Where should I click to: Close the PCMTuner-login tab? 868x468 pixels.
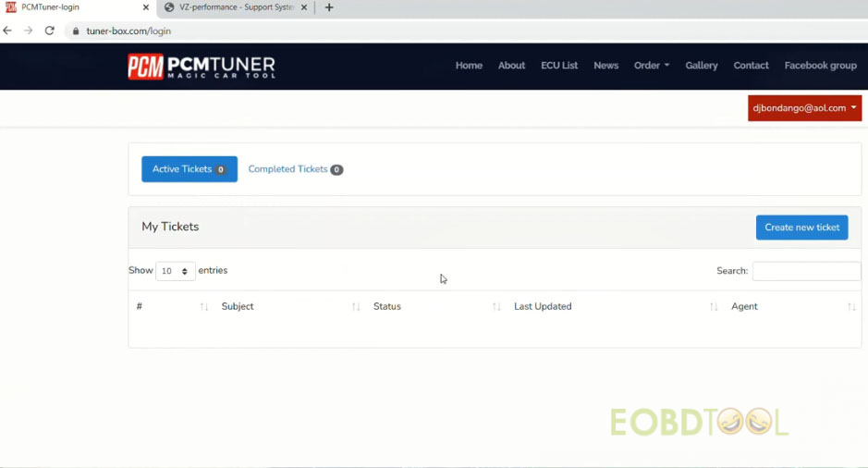tap(146, 7)
